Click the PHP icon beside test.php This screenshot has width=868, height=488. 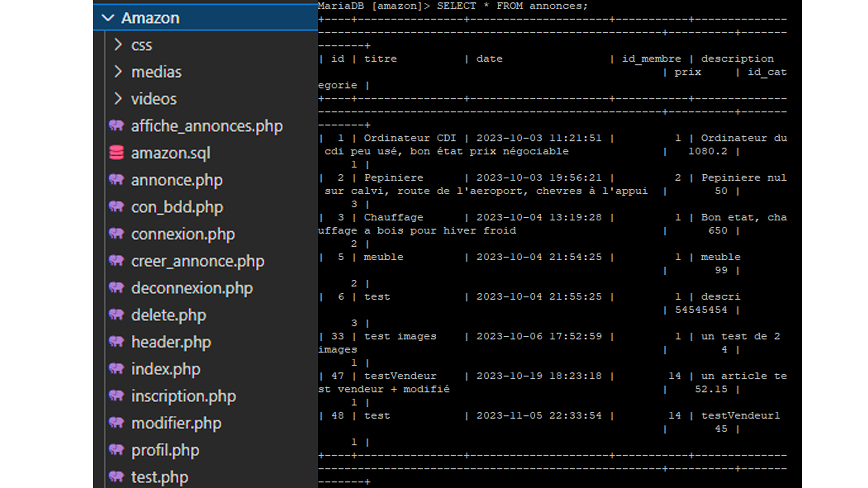pos(117,477)
